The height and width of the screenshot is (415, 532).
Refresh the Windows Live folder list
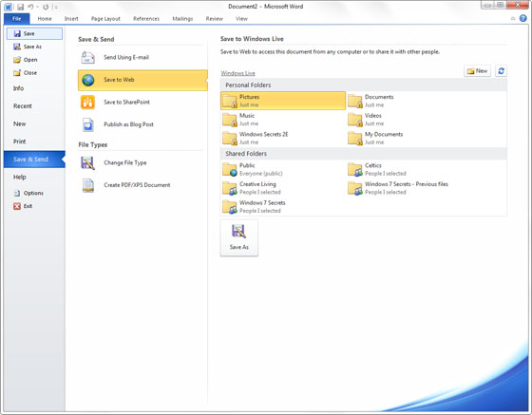tap(501, 71)
